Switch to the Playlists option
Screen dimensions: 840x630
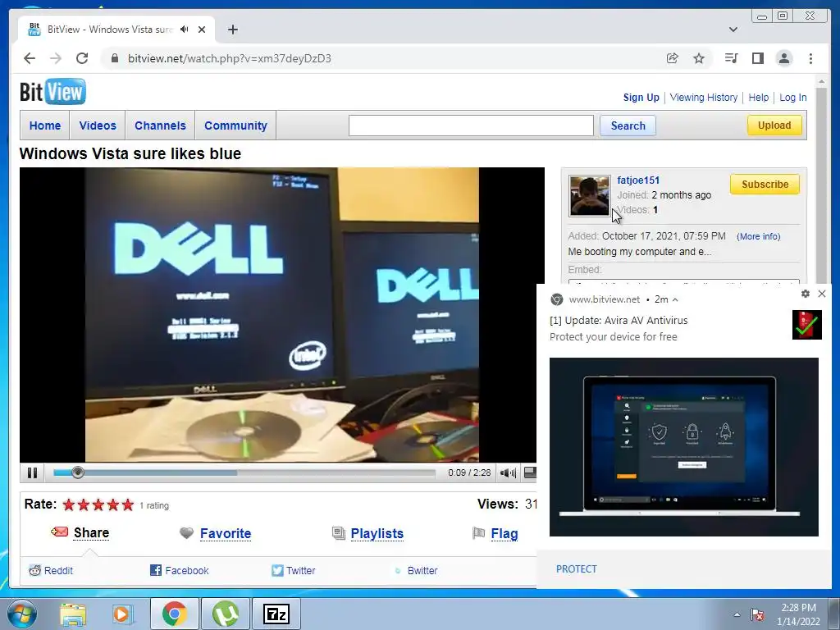click(377, 533)
